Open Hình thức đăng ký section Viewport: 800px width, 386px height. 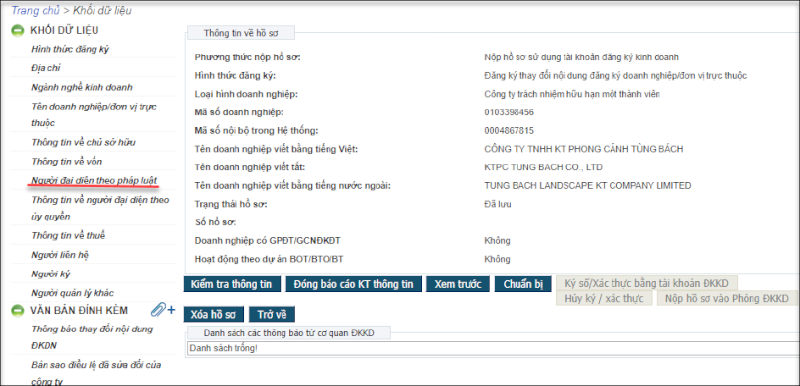point(70,49)
